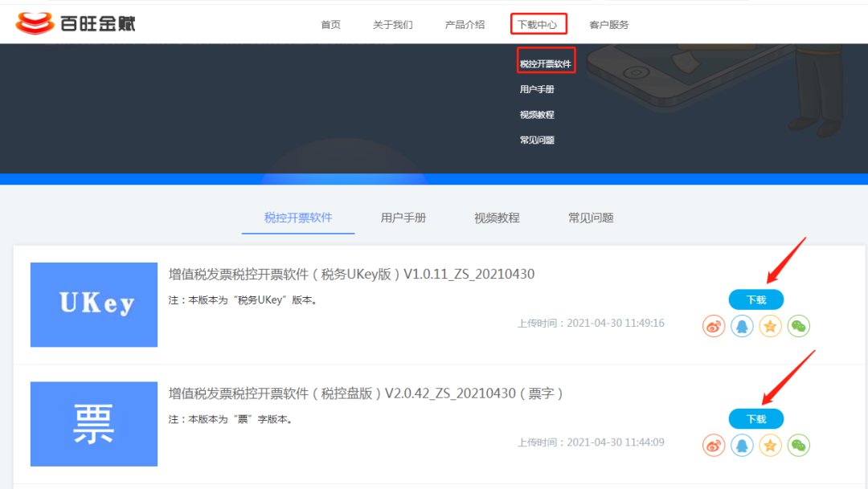Screen dimensions: 868x489
Task: Add UKey software to QZone favorites star
Action: pos(770,326)
